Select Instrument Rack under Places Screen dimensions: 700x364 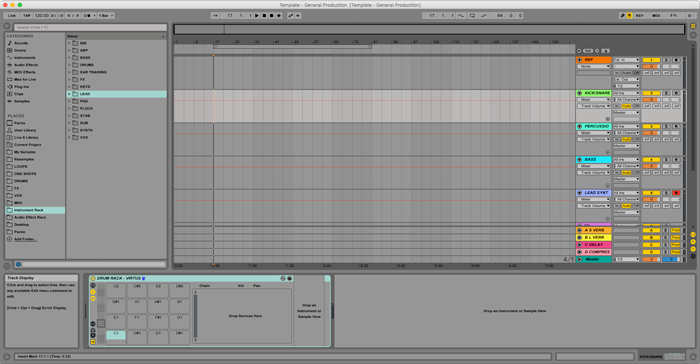[x=35, y=210]
